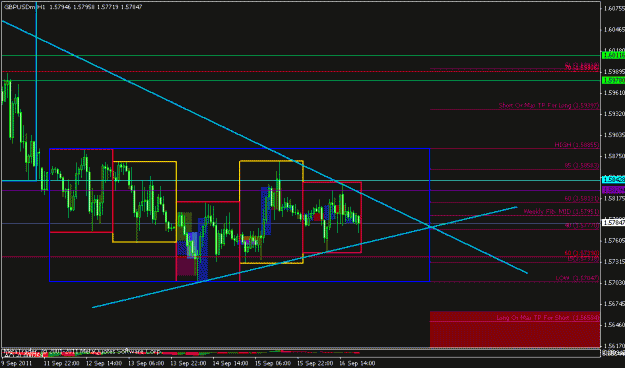The height and width of the screenshot is (368, 625).
Task: Select the vertical cyan line near 9 Sep
Action: (x=36, y=91)
